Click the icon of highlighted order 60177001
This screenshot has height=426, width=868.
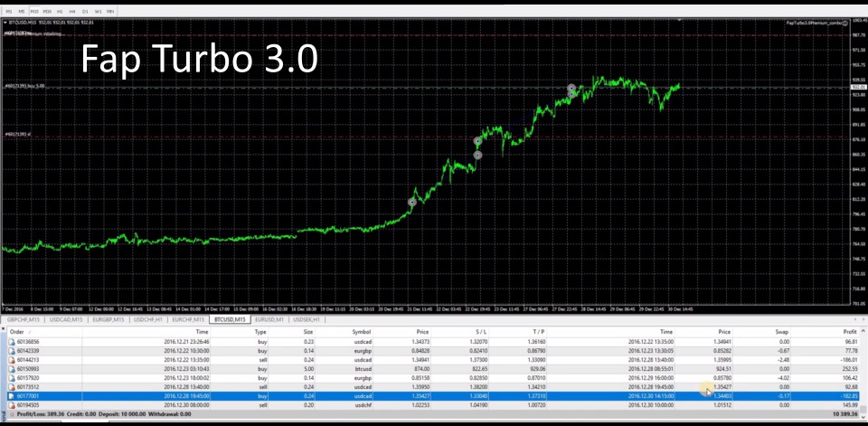pyautogui.click(x=12, y=396)
